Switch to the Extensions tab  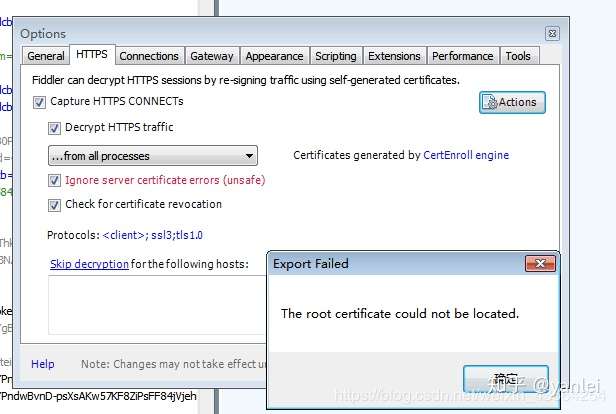[x=394, y=56]
